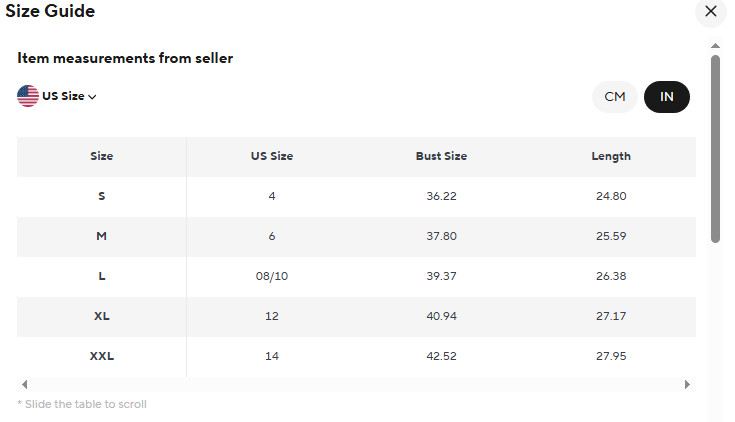Viewport: 735px width, 422px height.
Task: Select the M size row
Action: [101, 236]
